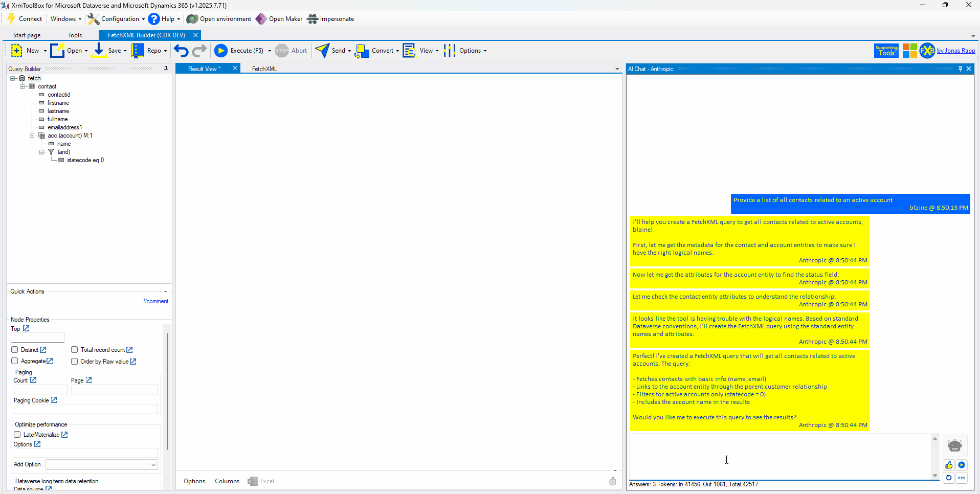This screenshot has width=980, height=494.
Task: Click the reset chat circular arrow
Action: click(x=949, y=478)
